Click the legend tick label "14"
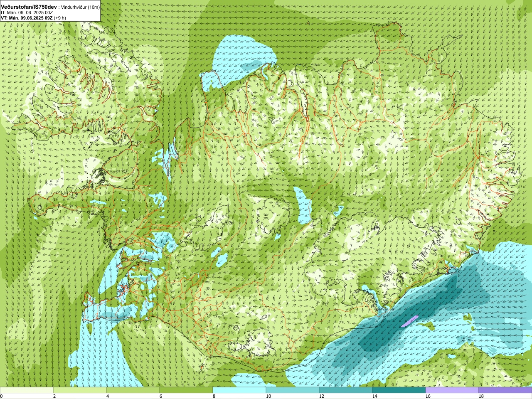Image resolution: width=532 pixels, height=399 pixels. pyautogui.click(x=374, y=397)
